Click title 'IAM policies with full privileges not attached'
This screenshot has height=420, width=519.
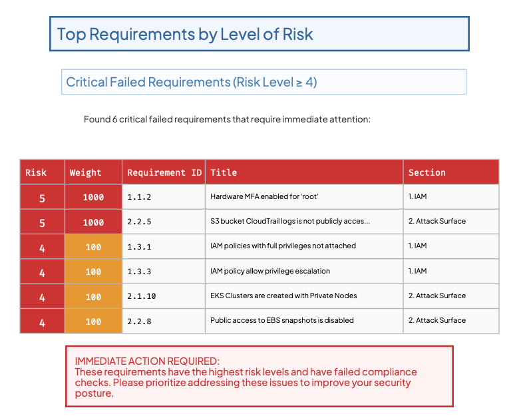click(x=283, y=246)
